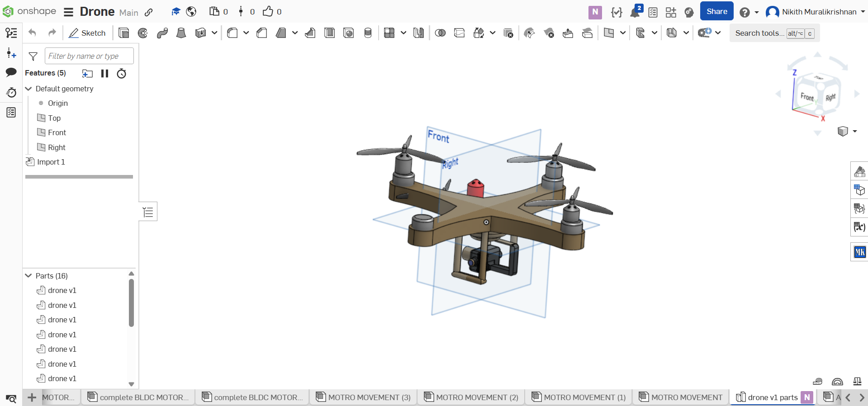This screenshot has height=406, width=868.
Task: Select the Hole tool
Action: click(x=349, y=33)
